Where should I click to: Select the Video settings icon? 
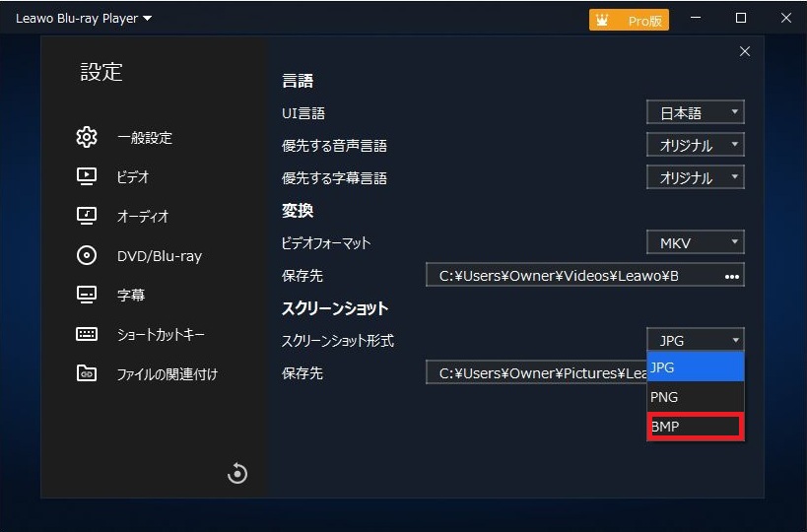coord(87,176)
